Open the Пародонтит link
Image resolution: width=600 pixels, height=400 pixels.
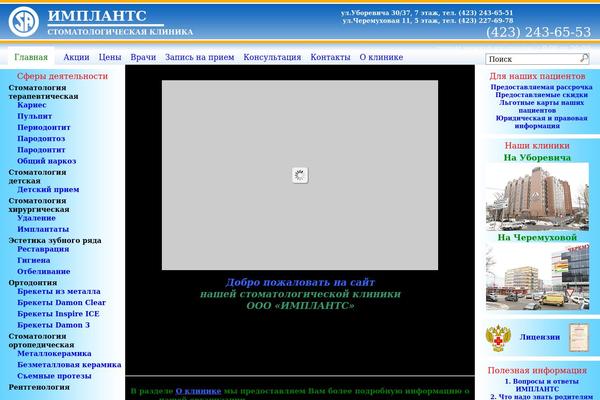41,150
